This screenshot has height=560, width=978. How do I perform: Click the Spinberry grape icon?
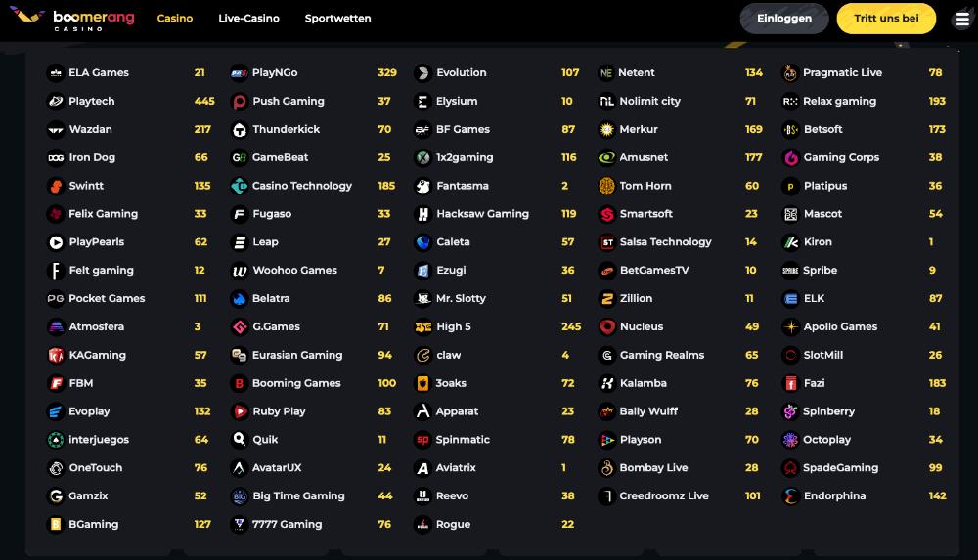point(789,411)
